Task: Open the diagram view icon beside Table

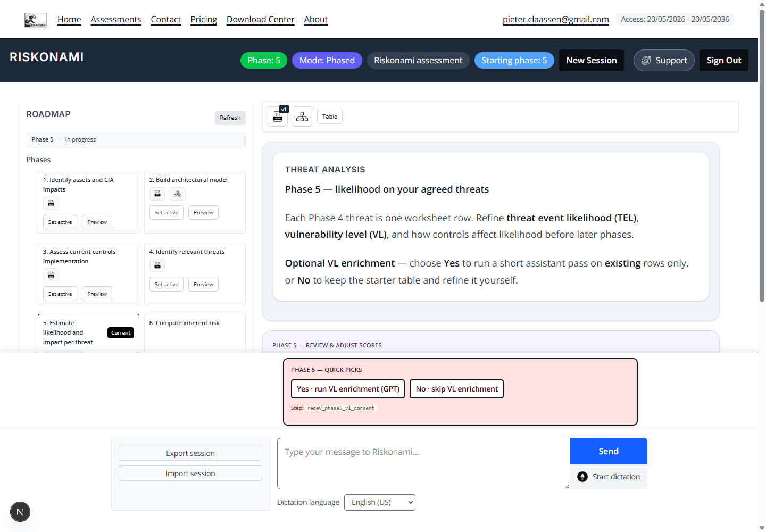Action: tap(302, 117)
